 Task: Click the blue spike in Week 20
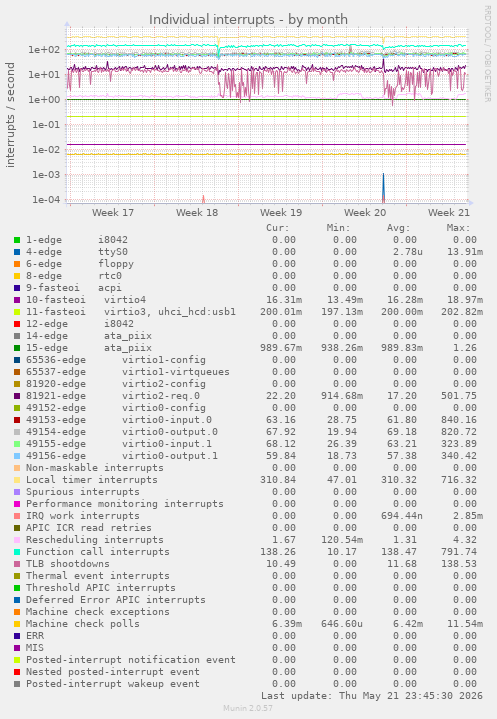pyautogui.click(x=383, y=187)
